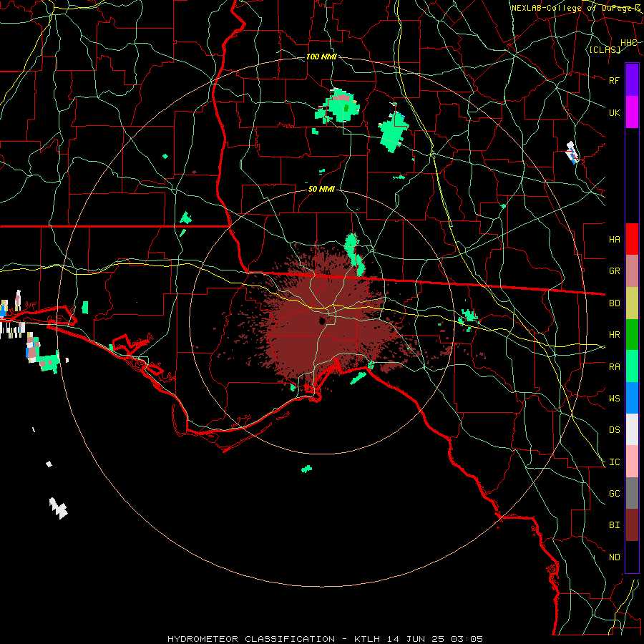The width and height of the screenshot is (644, 644).
Task: Click the NEXLAB-College of DuPage credit text
Action: (x=576, y=8)
